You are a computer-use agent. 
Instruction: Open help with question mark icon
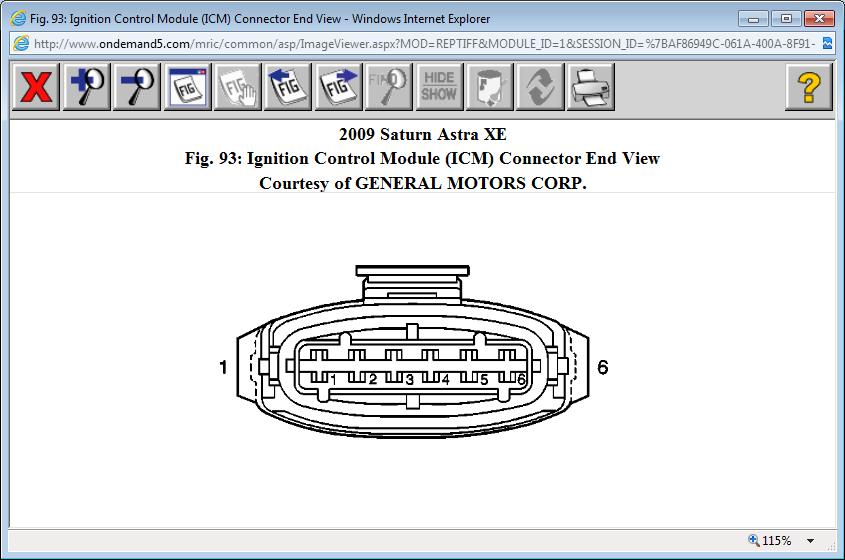pos(808,87)
